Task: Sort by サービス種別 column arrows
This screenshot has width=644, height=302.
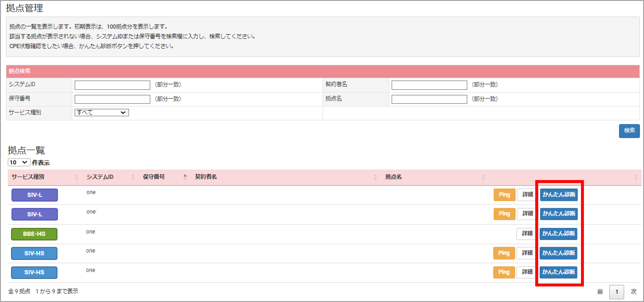Action: tap(76, 177)
